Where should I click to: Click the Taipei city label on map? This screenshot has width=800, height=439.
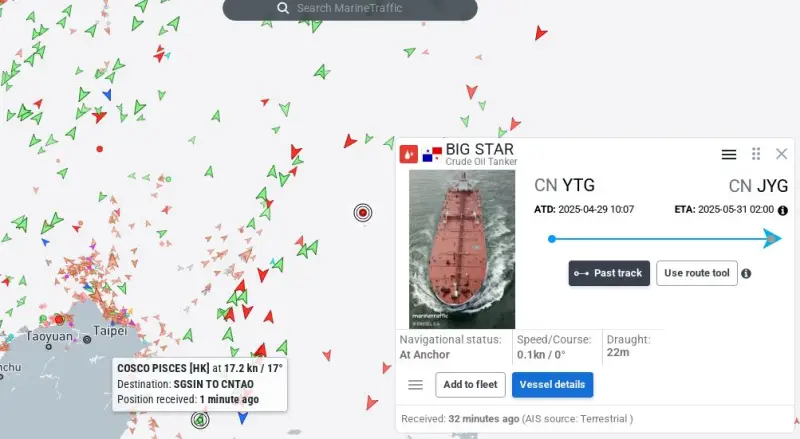[x=110, y=331]
